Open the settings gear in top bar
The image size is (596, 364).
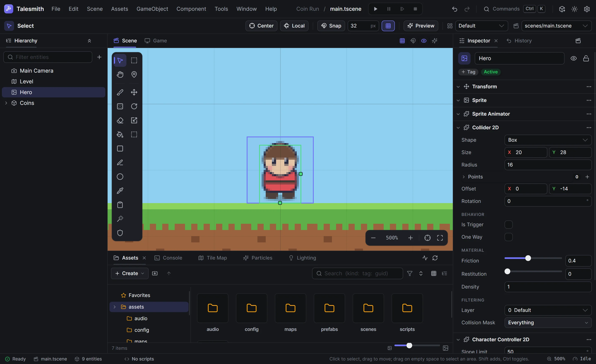click(x=587, y=9)
